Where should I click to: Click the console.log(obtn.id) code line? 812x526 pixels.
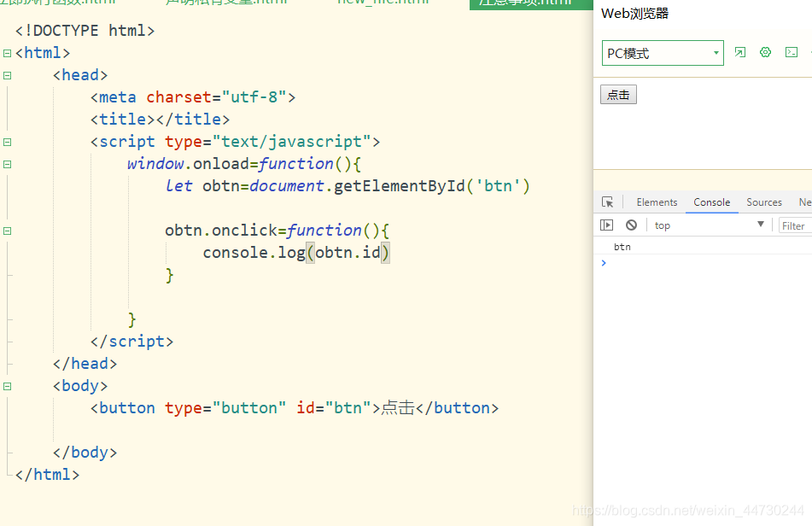tap(295, 253)
